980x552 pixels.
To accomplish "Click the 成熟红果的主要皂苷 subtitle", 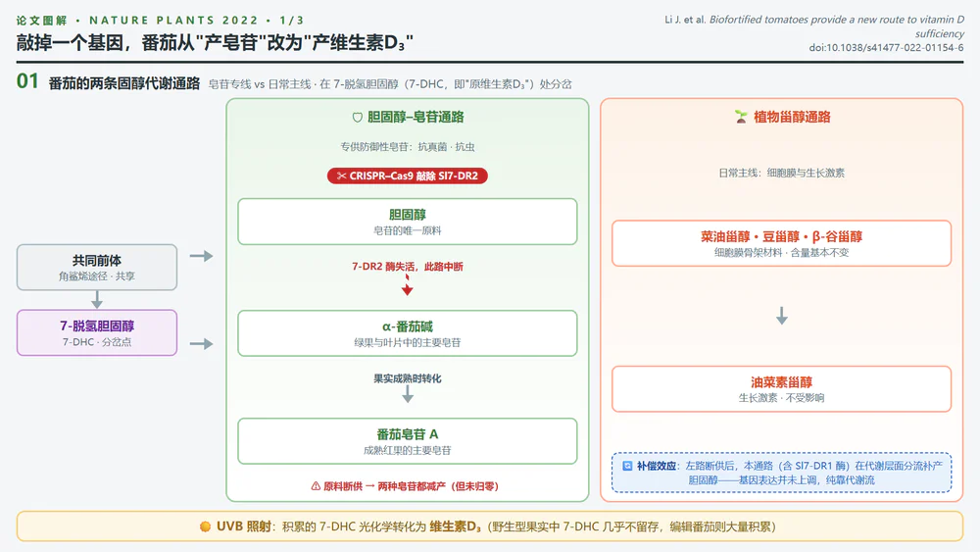I will tap(408, 450).
